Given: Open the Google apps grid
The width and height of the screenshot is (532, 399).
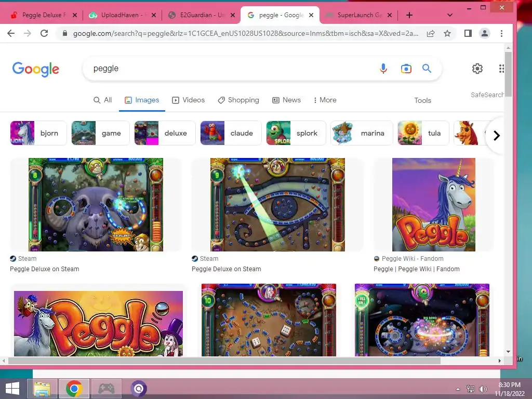Looking at the screenshot, I should click(501, 69).
